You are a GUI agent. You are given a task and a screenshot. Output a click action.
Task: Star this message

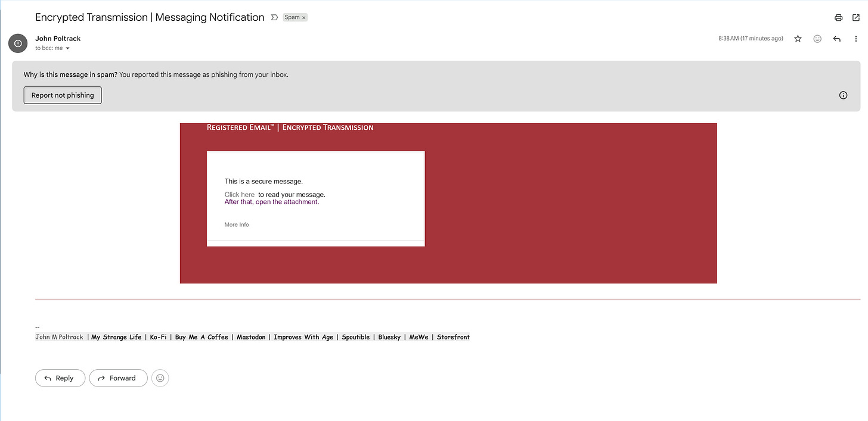click(x=798, y=38)
